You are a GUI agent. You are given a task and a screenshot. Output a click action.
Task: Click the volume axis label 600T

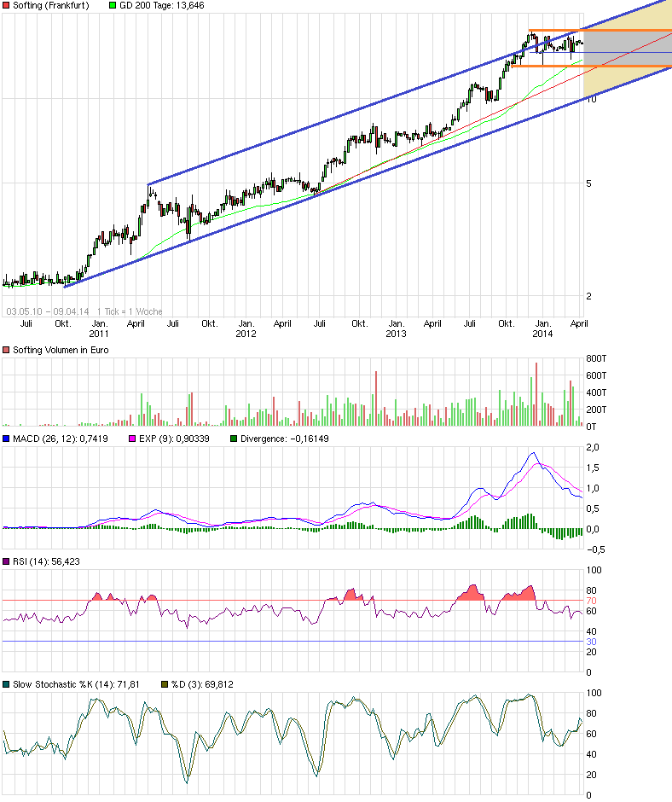596,375
